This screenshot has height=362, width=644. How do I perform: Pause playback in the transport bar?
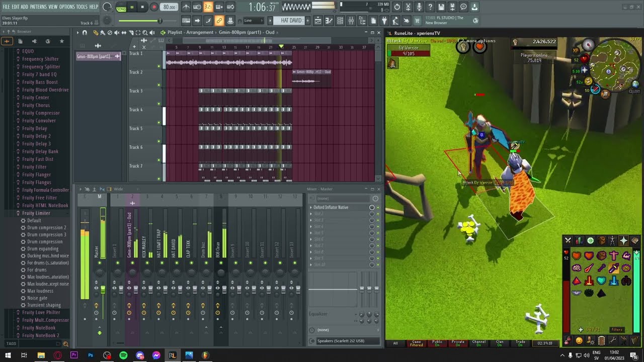[132, 8]
